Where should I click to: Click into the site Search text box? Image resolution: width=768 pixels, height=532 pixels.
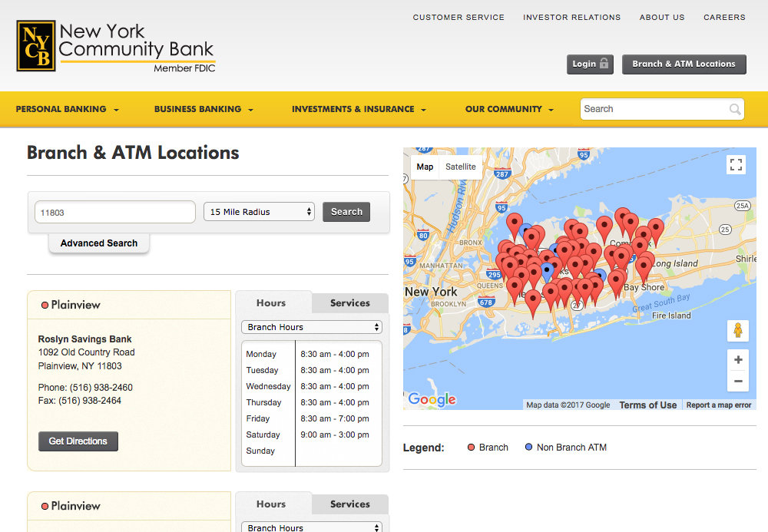click(654, 109)
